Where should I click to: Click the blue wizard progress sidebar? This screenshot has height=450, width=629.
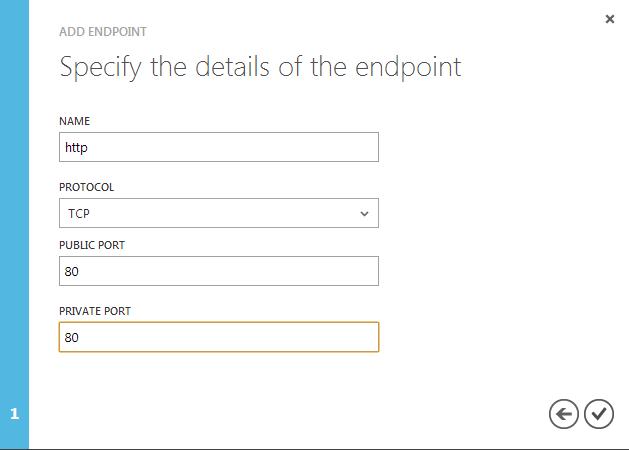click(14, 200)
